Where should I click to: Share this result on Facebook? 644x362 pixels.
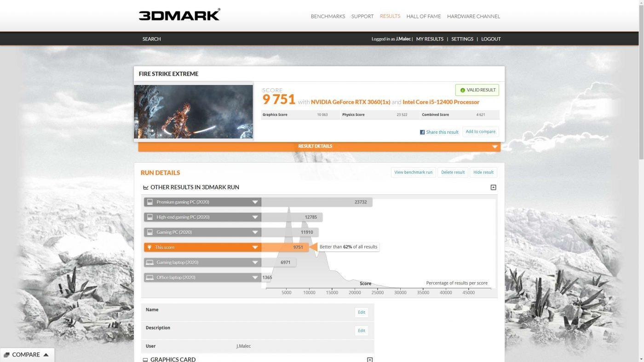pos(442,132)
